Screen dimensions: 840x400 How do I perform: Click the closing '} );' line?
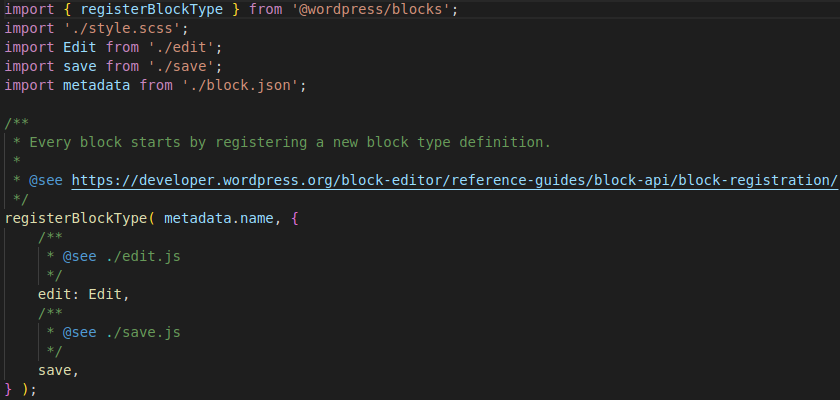[21, 389]
